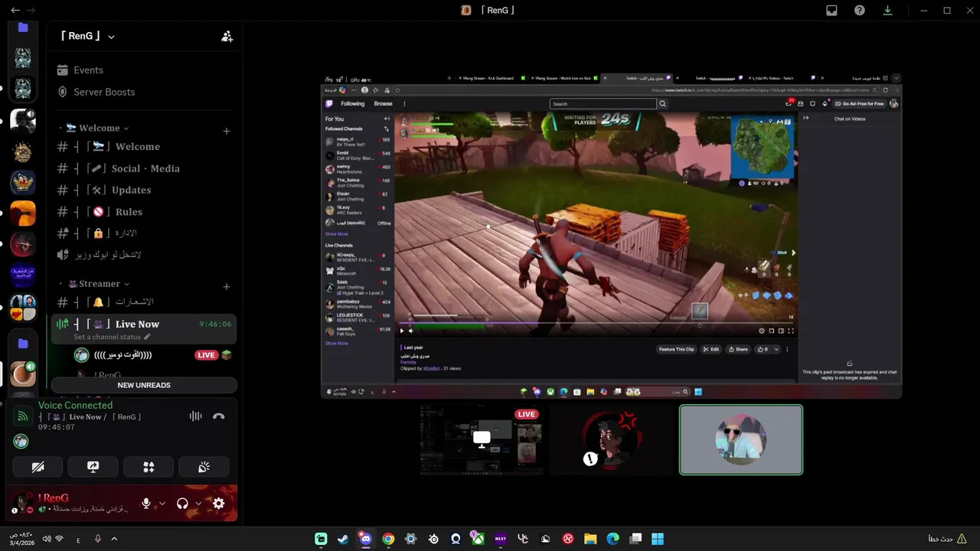Toggle noise suppression waveform icon
This screenshot has height=551, width=980.
click(x=196, y=416)
